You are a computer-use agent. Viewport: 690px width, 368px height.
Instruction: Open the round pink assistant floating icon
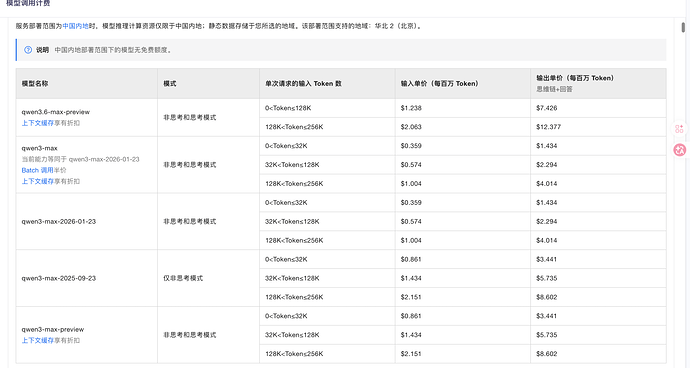pyautogui.click(x=679, y=150)
